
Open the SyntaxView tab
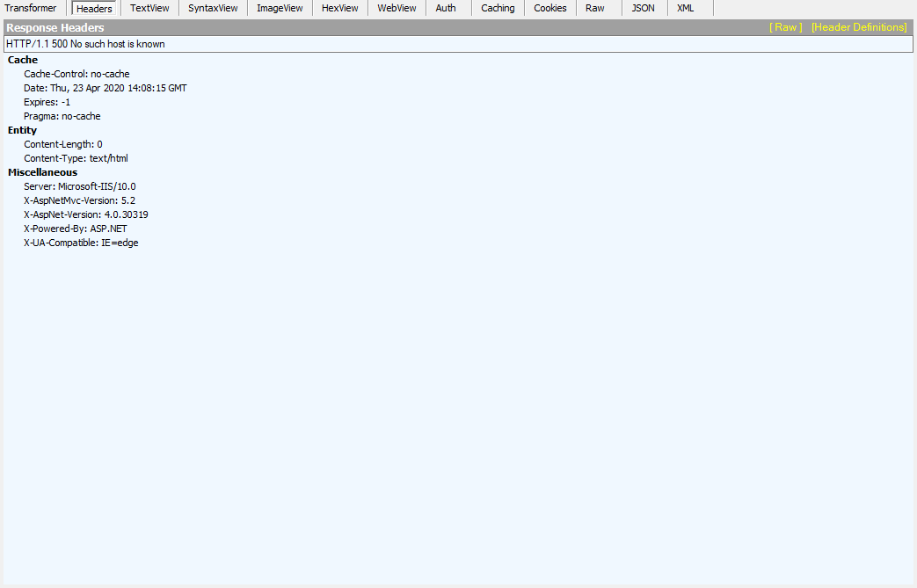[212, 8]
